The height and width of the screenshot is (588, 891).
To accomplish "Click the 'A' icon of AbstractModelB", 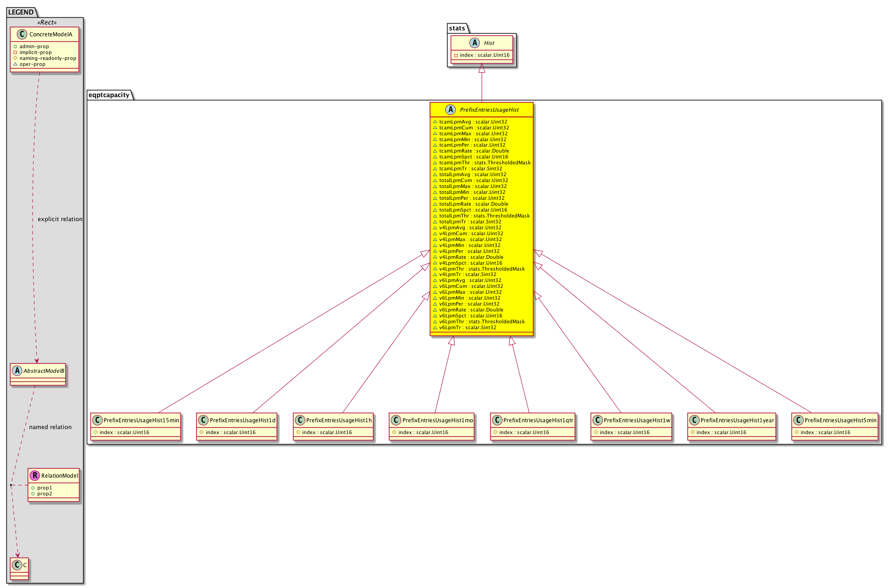I will [x=17, y=371].
